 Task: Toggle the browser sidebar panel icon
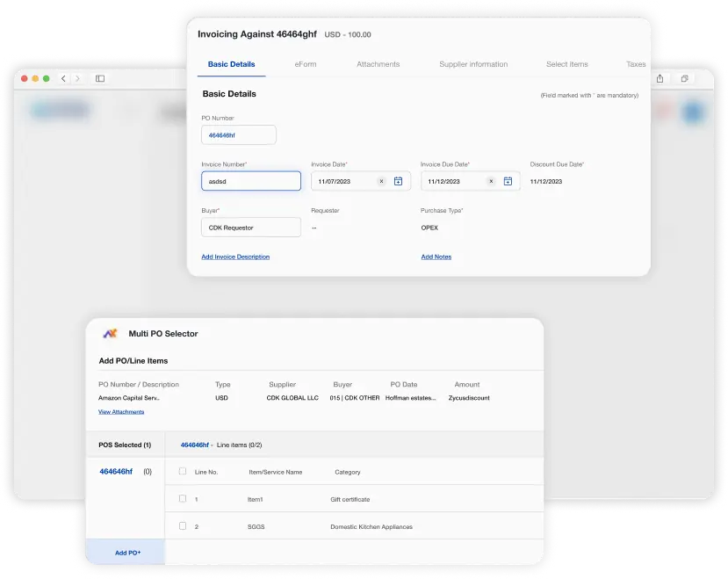[x=100, y=78]
